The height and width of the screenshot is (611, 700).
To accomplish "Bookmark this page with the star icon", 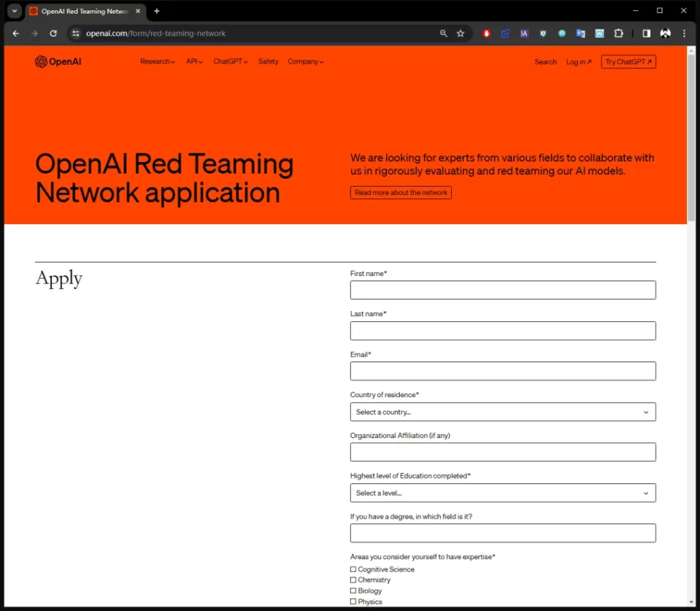I will (461, 33).
